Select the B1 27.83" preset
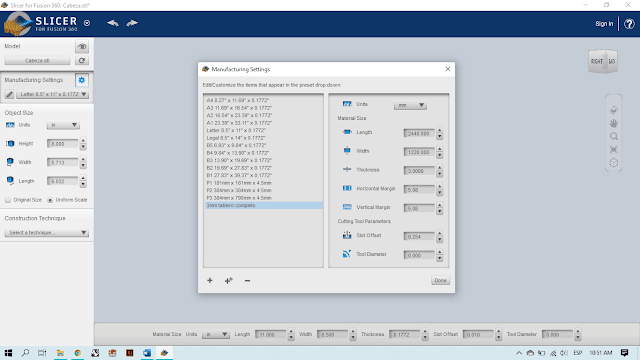This screenshot has width=640, height=360. pyautogui.click(x=263, y=175)
